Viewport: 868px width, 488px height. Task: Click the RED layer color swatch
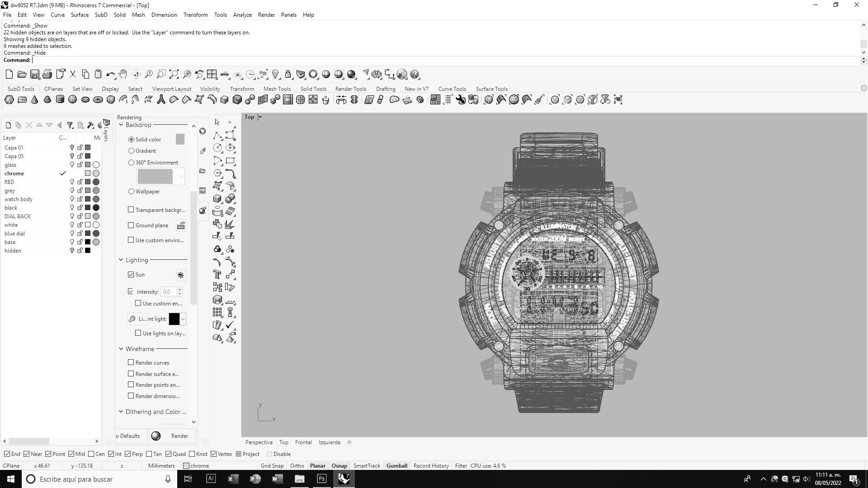click(x=88, y=182)
